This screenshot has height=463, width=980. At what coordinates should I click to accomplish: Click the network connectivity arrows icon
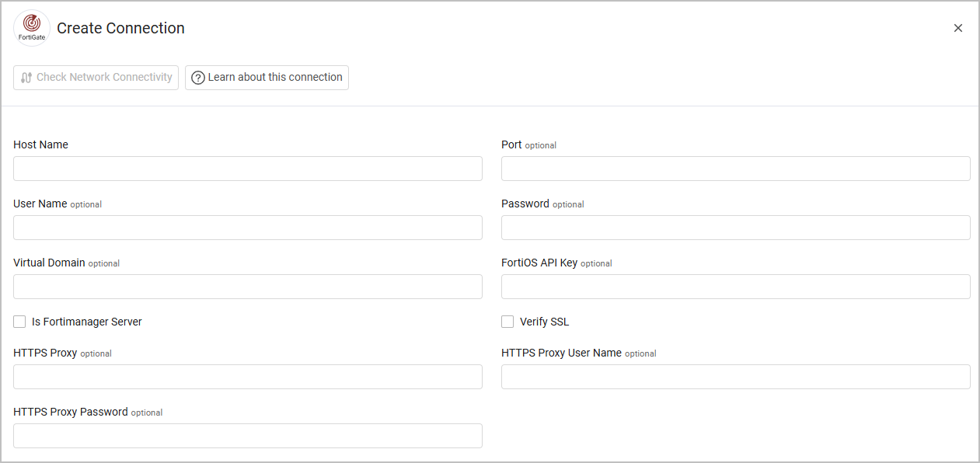[26, 78]
